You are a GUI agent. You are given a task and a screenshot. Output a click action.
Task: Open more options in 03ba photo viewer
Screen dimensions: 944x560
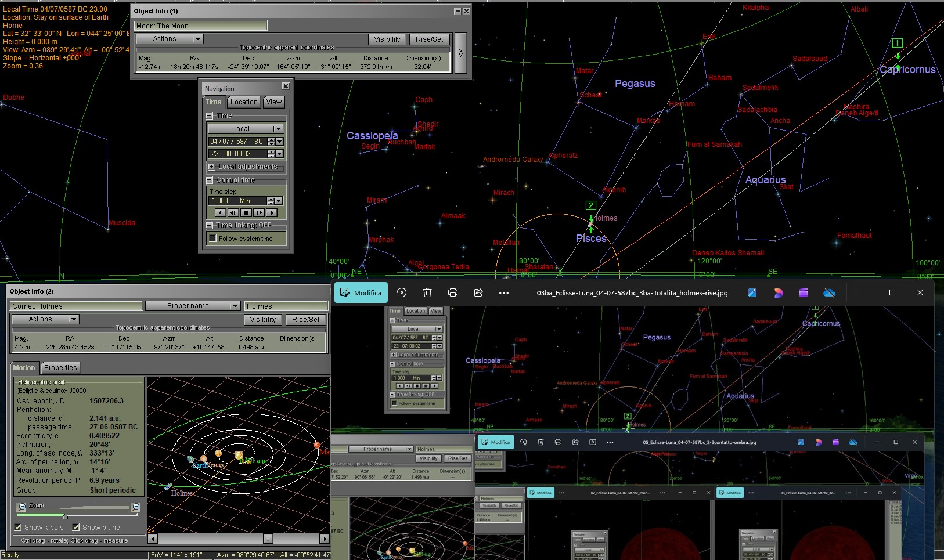tap(504, 293)
